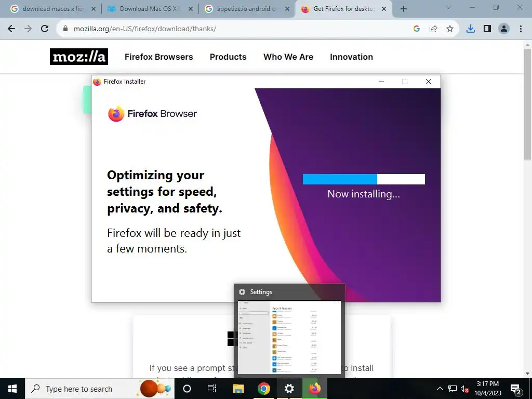Open the Who We Are menu
This screenshot has height=399, width=532.
[288, 57]
